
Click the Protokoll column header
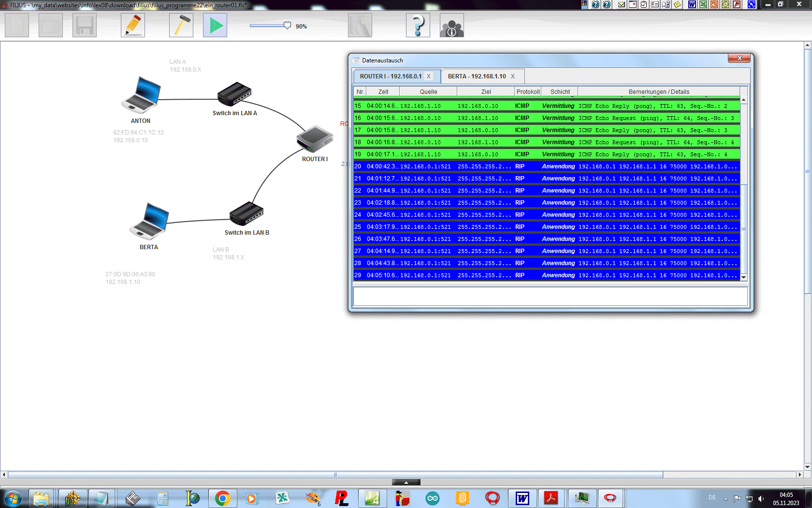click(528, 92)
